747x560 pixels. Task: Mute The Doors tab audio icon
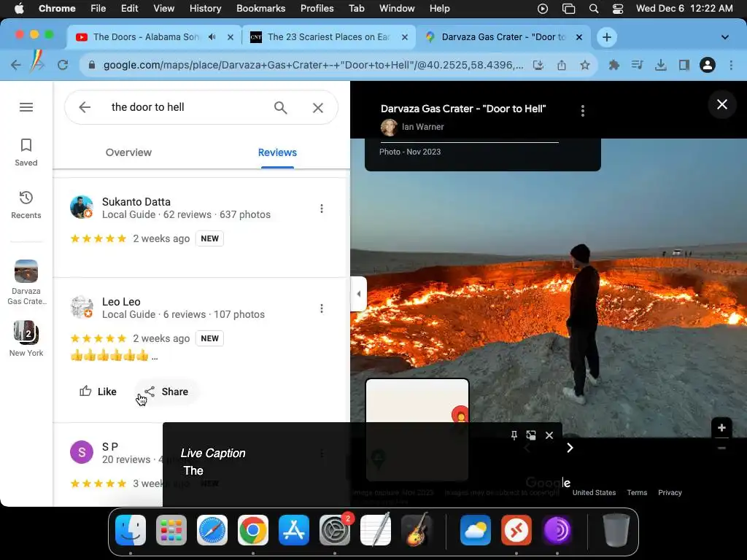point(212,37)
